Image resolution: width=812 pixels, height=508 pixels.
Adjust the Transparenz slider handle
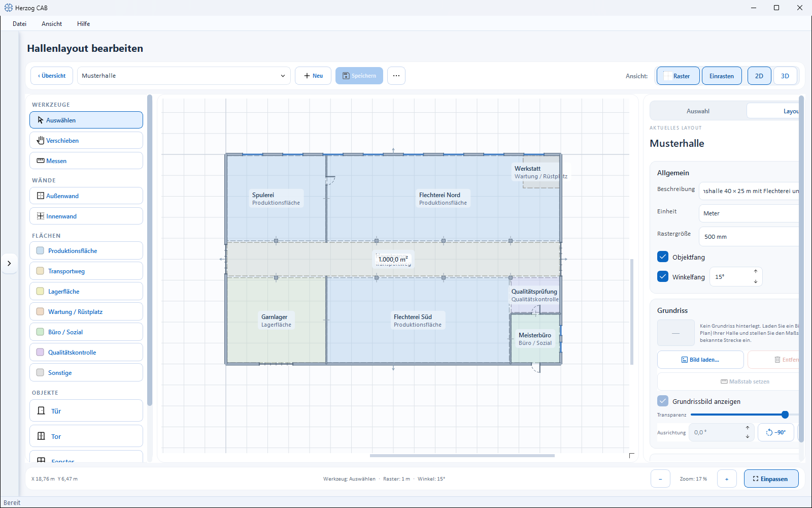(x=785, y=415)
